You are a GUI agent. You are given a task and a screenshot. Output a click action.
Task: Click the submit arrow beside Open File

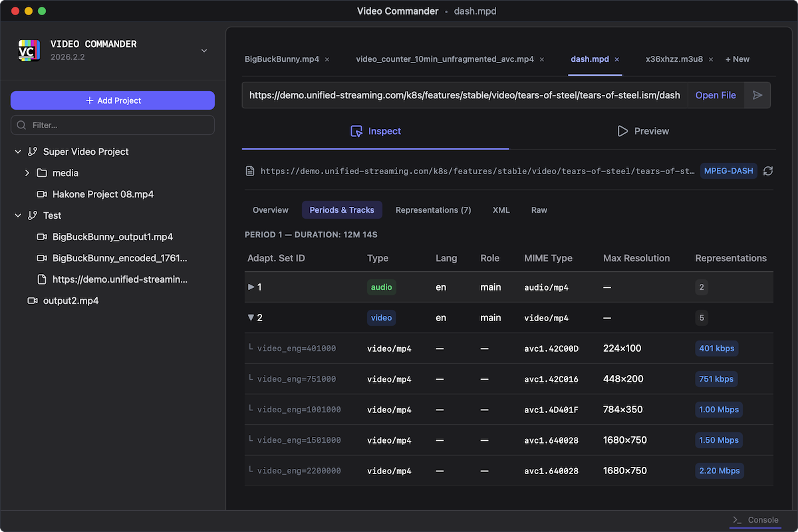tap(757, 94)
